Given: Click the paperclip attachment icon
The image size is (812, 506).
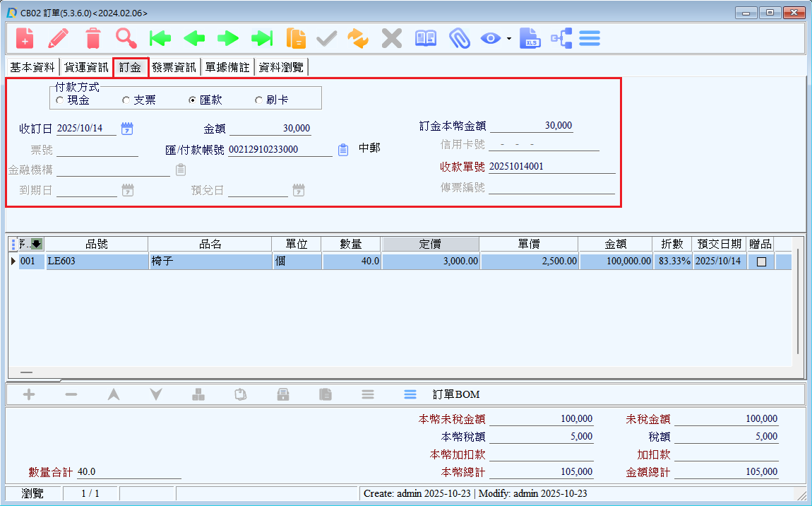Looking at the screenshot, I should coord(460,38).
